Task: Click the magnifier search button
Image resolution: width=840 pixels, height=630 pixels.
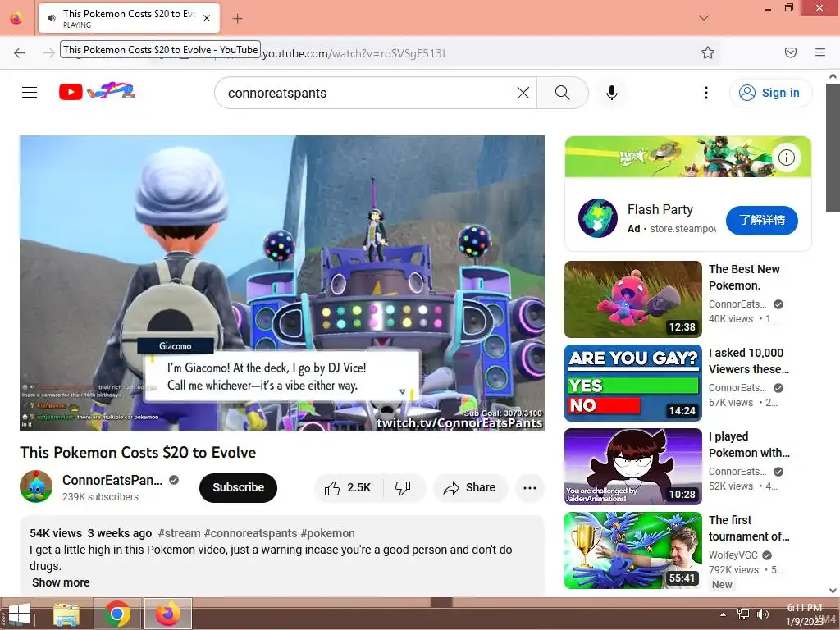Action: [x=563, y=93]
